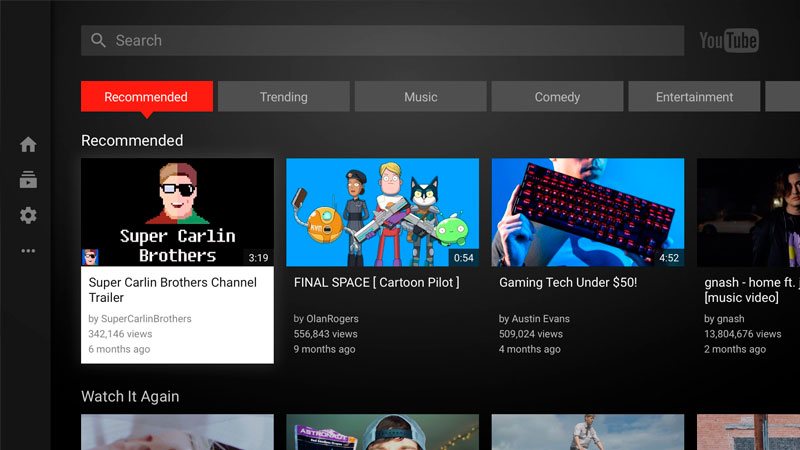Open 'Super Carlin Brothers Channel Trailer' title
Viewport: 800px width, 450px height.
(x=172, y=290)
